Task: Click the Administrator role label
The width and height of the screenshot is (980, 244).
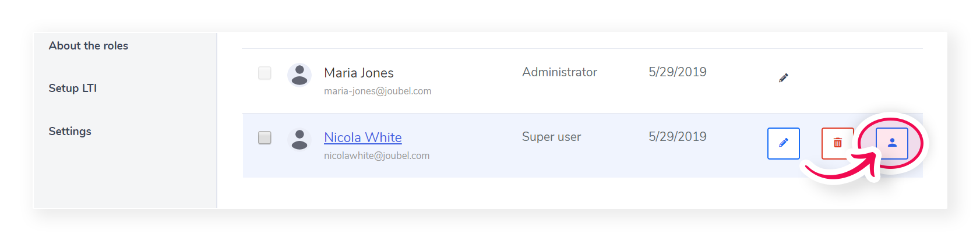Action: tap(559, 72)
